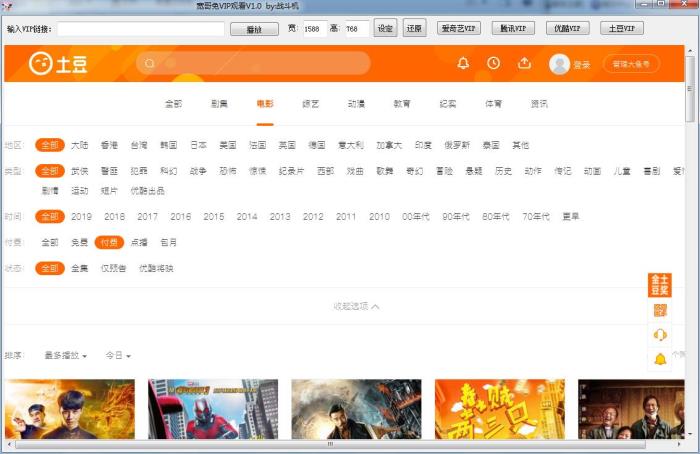Collapse filters via 收起选项
Viewport: 700px width, 454px height.
point(356,306)
